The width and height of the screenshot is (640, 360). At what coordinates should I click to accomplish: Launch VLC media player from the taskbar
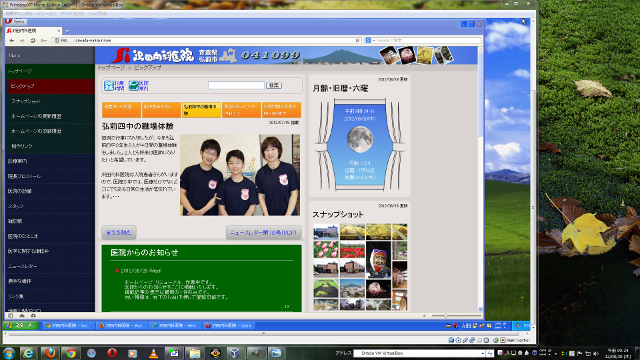click(x=153, y=353)
